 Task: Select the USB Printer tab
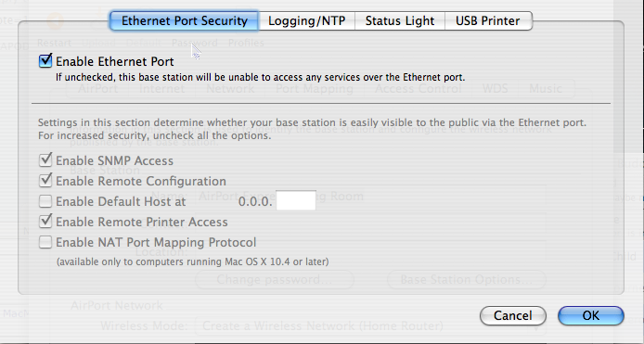click(488, 20)
